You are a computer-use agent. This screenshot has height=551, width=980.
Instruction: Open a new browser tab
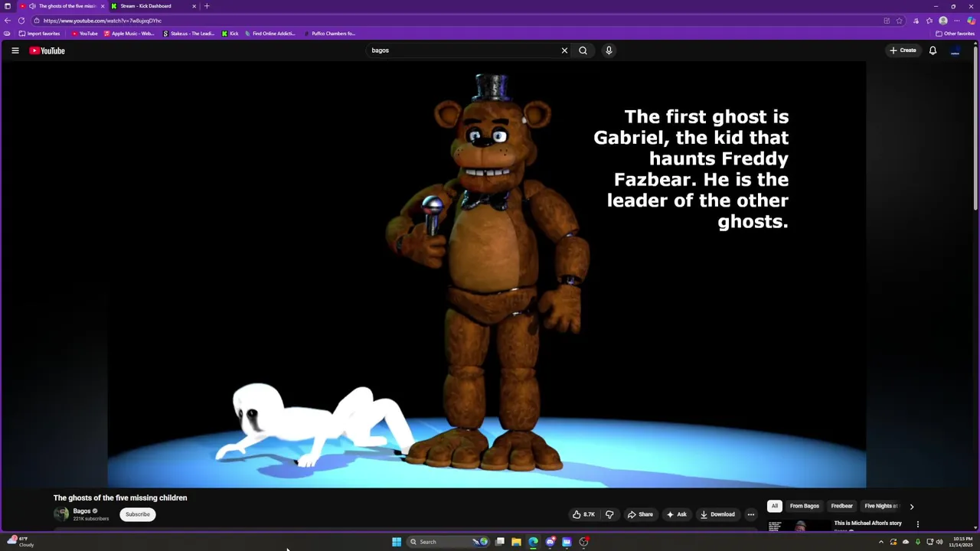[207, 6]
